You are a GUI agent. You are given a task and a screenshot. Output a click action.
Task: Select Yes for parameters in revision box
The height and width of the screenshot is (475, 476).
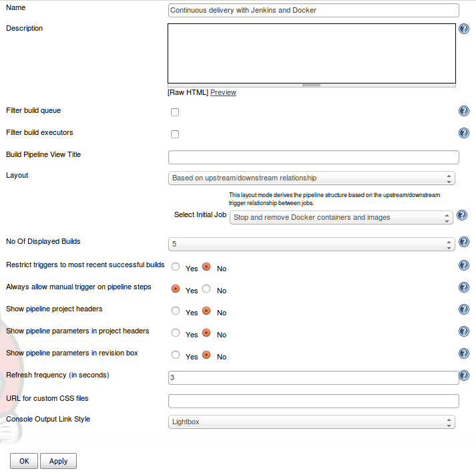point(176,355)
